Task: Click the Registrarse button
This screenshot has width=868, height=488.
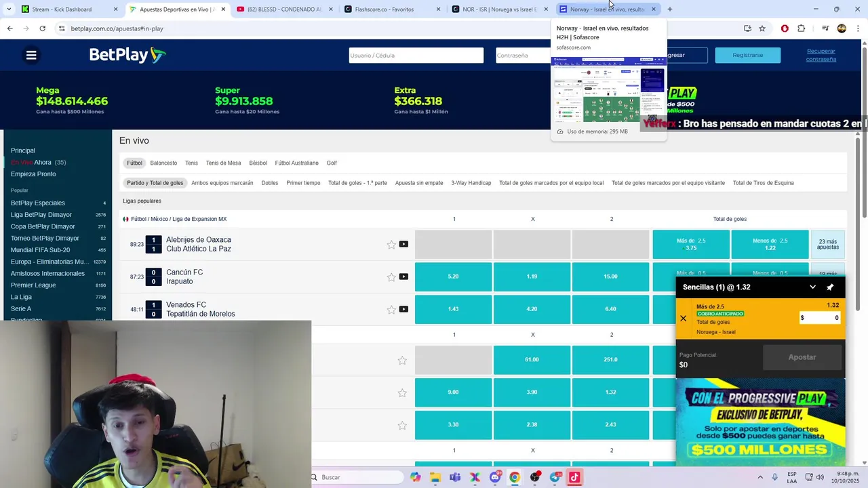Action: [747, 55]
